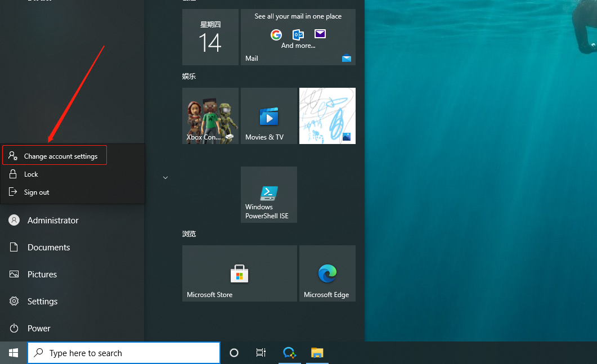This screenshot has width=597, height=364.
Task: Click the purple envelope icon in Mail tile
Action: (x=320, y=34)
